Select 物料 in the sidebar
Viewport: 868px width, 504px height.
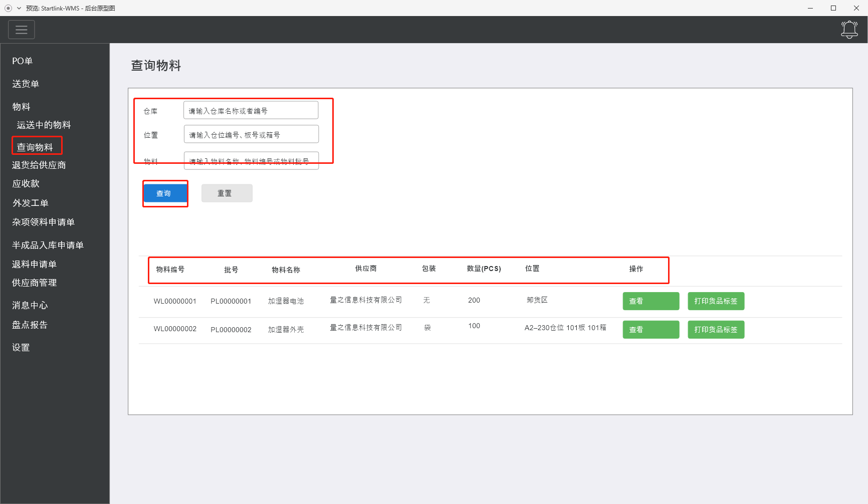click(x=21, y=107)
